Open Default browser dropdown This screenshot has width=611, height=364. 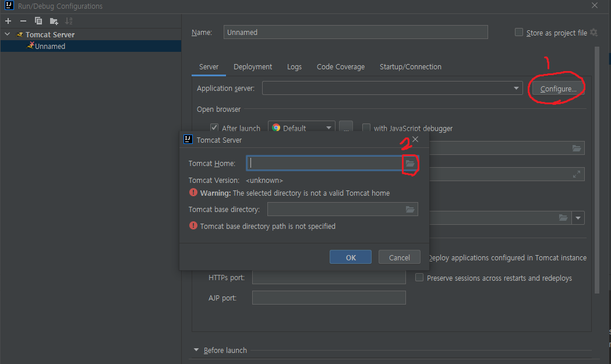329,128
